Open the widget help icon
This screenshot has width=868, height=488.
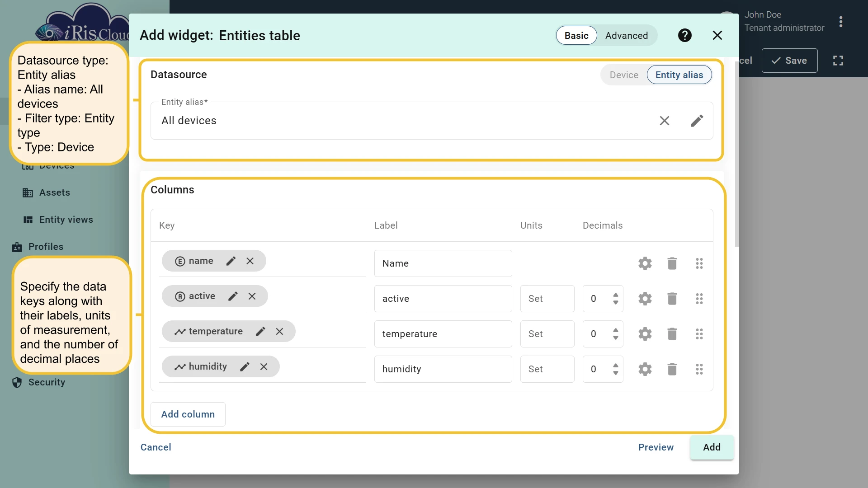coord(685,35)
